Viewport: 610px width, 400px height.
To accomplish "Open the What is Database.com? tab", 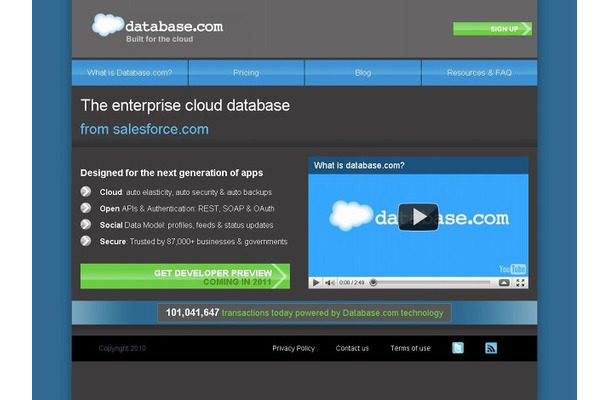I will (x=130, y=73).
